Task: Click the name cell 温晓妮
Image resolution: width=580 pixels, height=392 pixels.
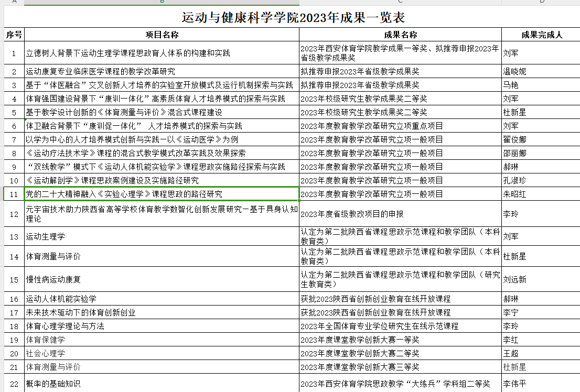Action: pyautogui.click(x=540, y=71)
